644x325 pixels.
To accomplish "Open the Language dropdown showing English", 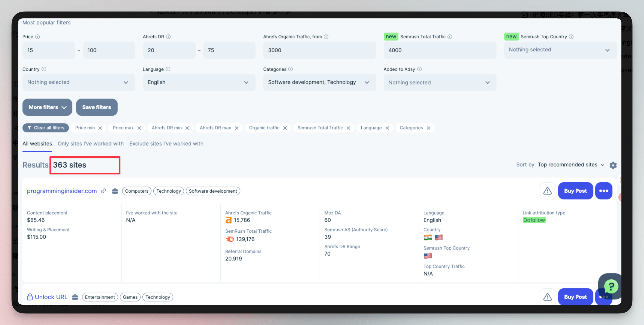I will (199, 82).
